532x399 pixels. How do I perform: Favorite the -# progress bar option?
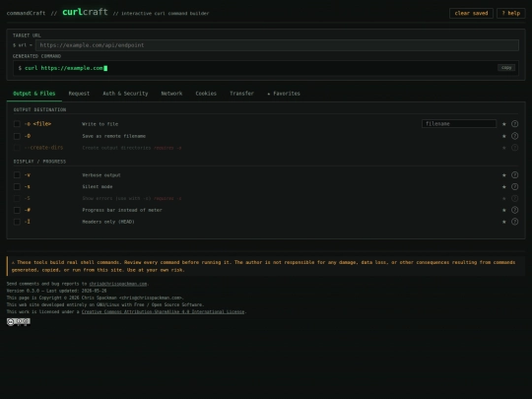503,211
